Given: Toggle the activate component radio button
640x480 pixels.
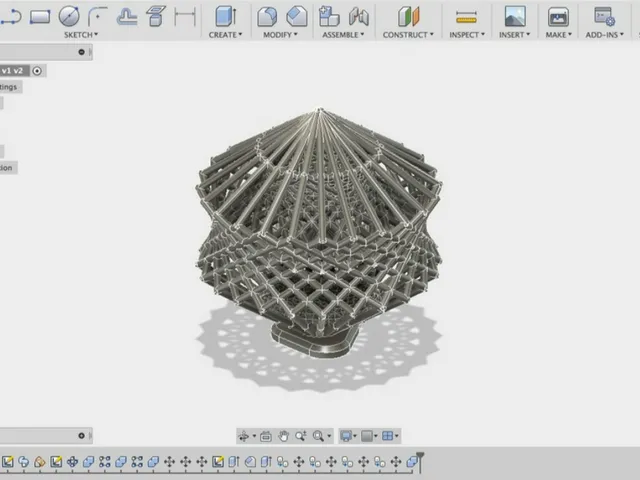Looking at the screenshot, I should [x=37, y=71].
